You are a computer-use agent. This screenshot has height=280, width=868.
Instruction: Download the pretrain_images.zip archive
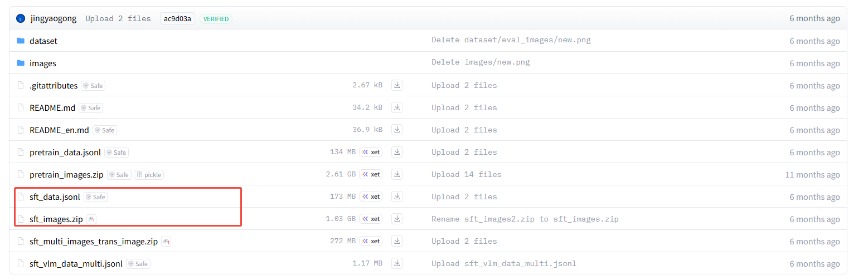(397, 174)
